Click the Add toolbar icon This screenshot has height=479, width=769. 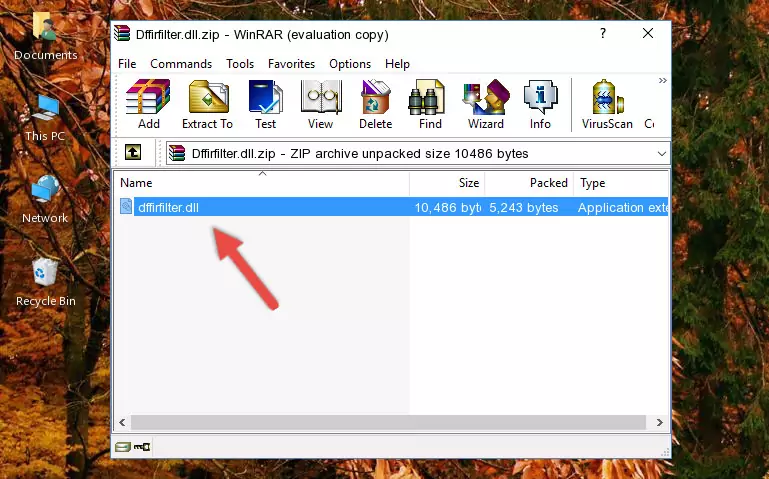pos(148,104)
